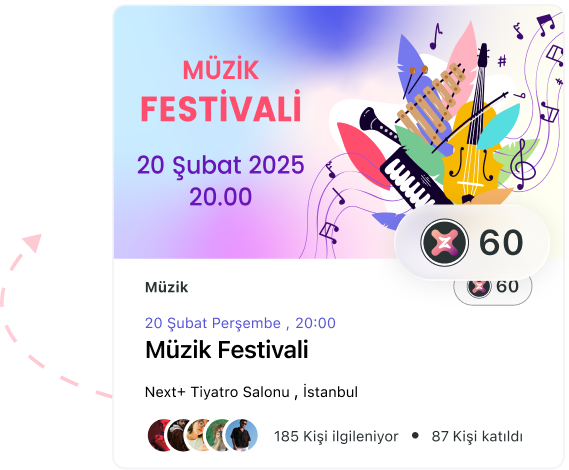This screenshot has width=569, height=470.
Task: Click the 20 Şubat 2025 banner date text
Action: tap(221, 165)
